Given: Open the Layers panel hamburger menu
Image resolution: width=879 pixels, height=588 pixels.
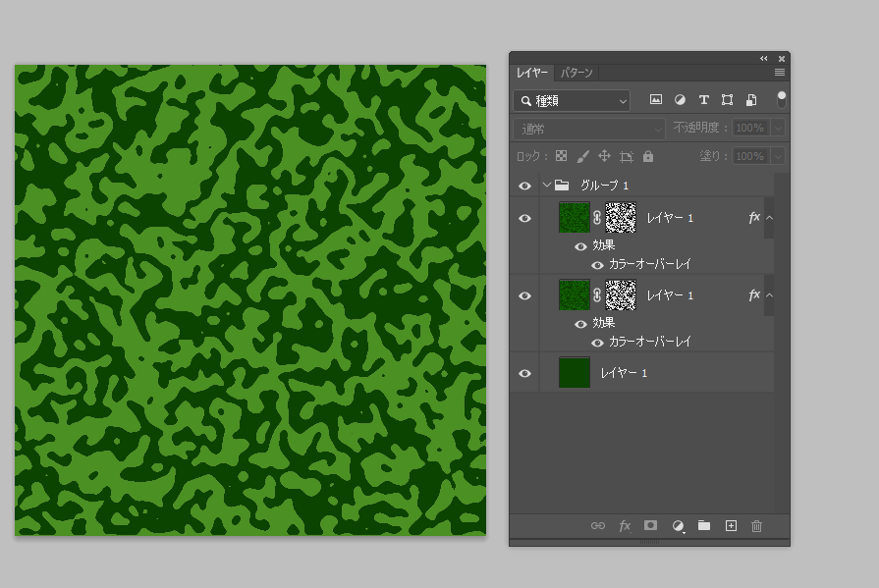Looking at the screenshot, I should tap(780, 73).
